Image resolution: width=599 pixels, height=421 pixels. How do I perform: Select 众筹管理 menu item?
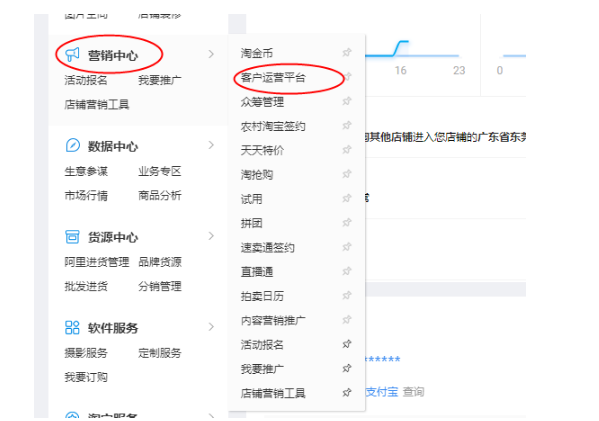click(x=262, y=102)
